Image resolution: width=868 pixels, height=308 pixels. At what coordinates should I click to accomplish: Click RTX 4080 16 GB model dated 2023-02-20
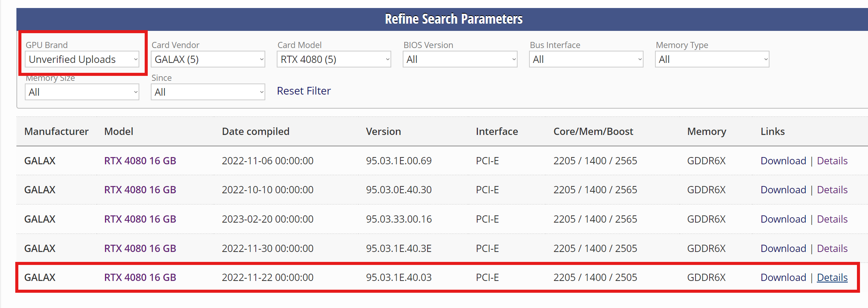pyautogui.click(x=140, y=219)
